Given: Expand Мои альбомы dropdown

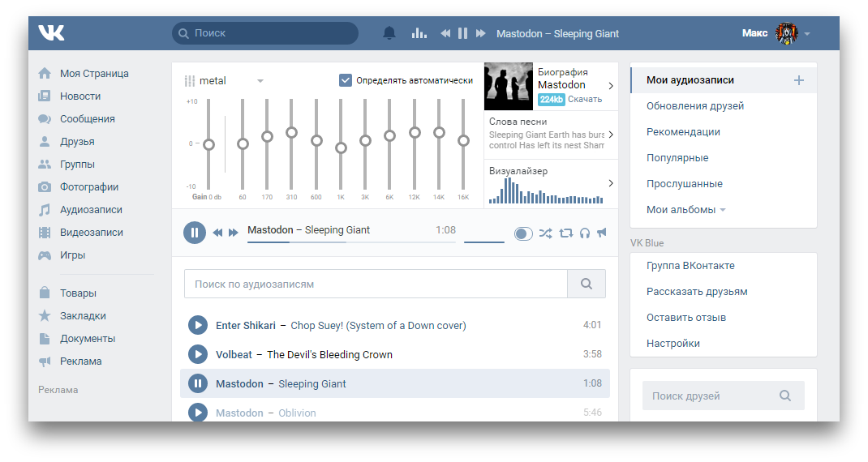Looking at the screenshot, I should (723, 210).
